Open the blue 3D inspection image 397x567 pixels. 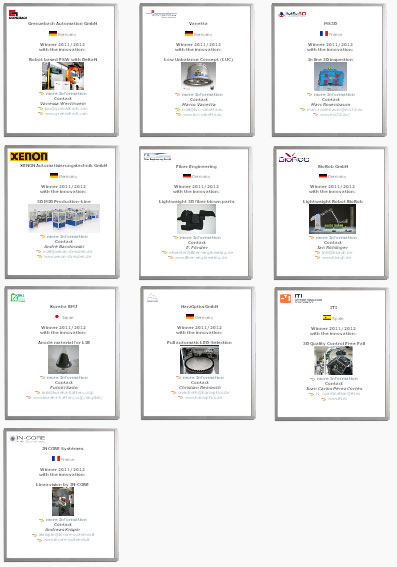330,76
